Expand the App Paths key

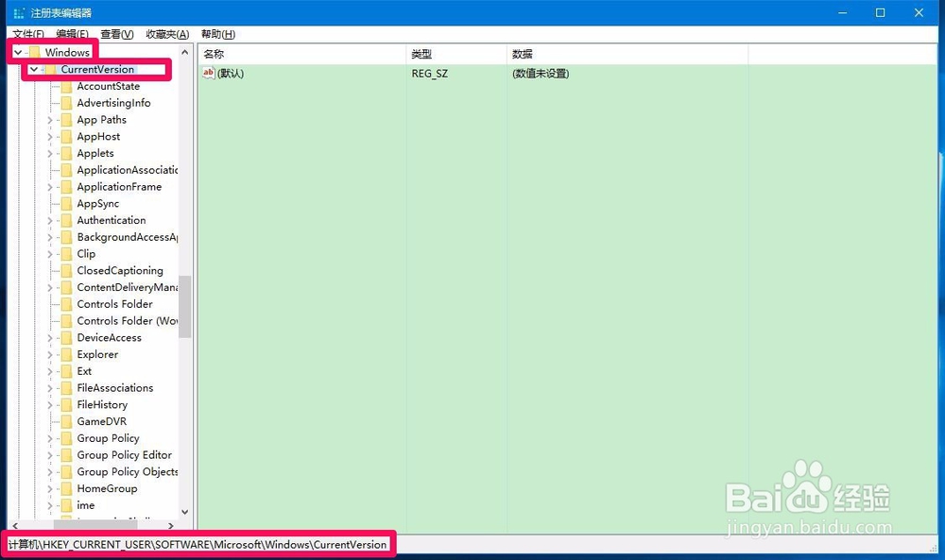coord(50,121)
